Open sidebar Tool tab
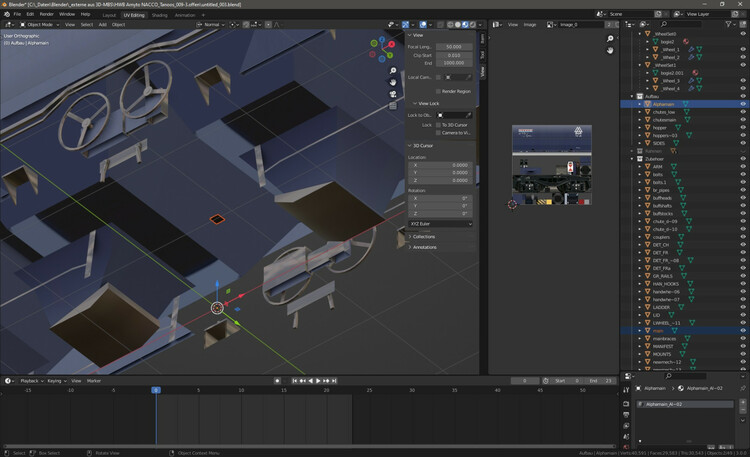This screenshot has height=457, width=750. pos(482,55)
